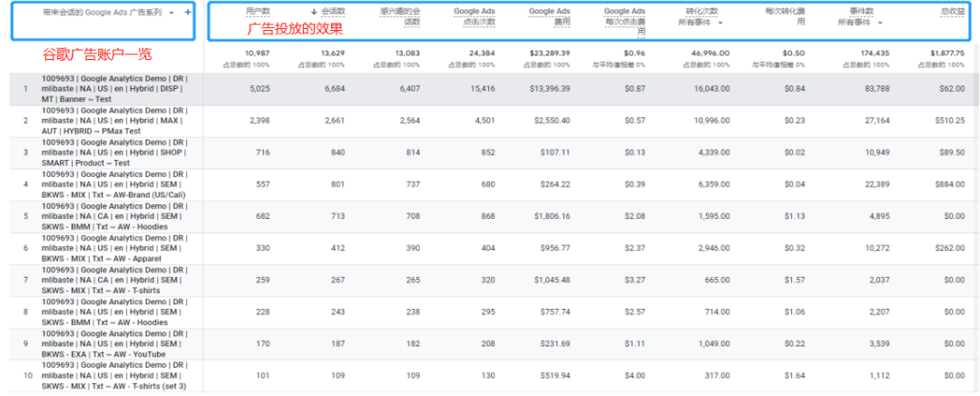This screenshot has width=980, height=396.
Task: Click the total revenue $1,877.75
Action: point(947,54)
